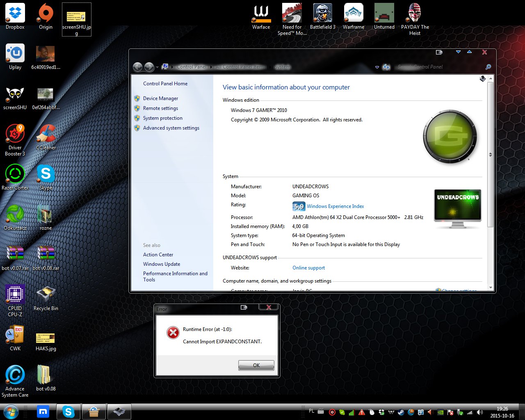Click the Back button in Control Panel
This screenshot has width=525, height=420.
pos(138,67)
